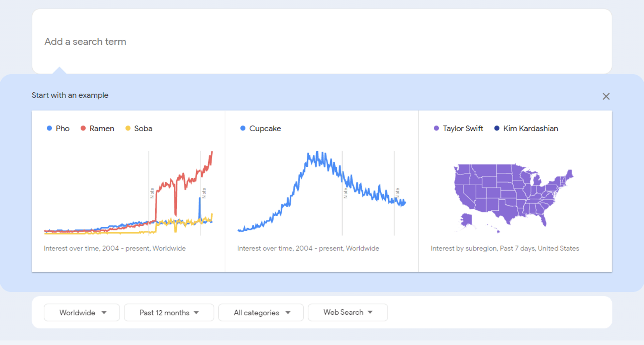Click the blue Cupcake legend dot
Screen dimensions: 644x345
click(x=243, y=128)
